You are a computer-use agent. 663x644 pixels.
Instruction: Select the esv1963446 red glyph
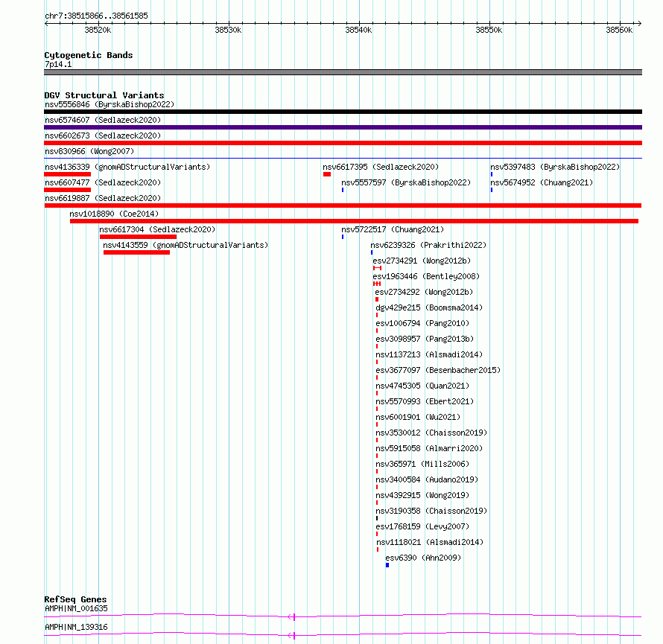coord(377,284)
